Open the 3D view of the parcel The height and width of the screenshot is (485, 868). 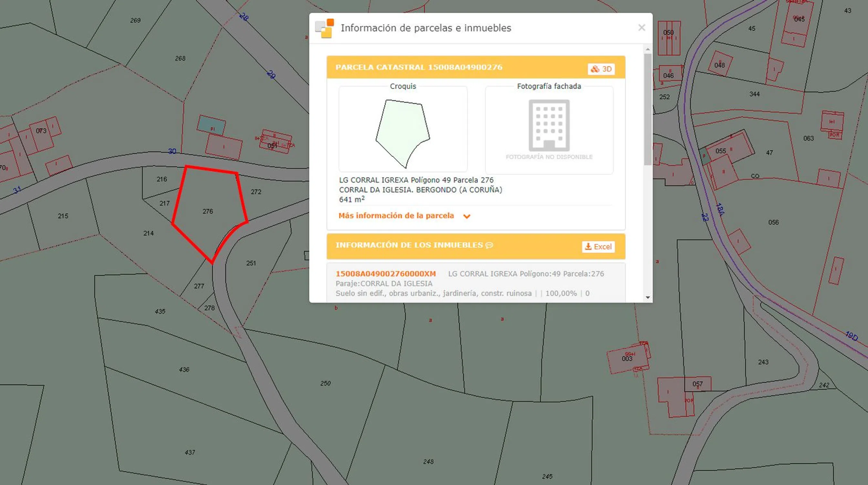pyautogui.click(x=601, y=69)
